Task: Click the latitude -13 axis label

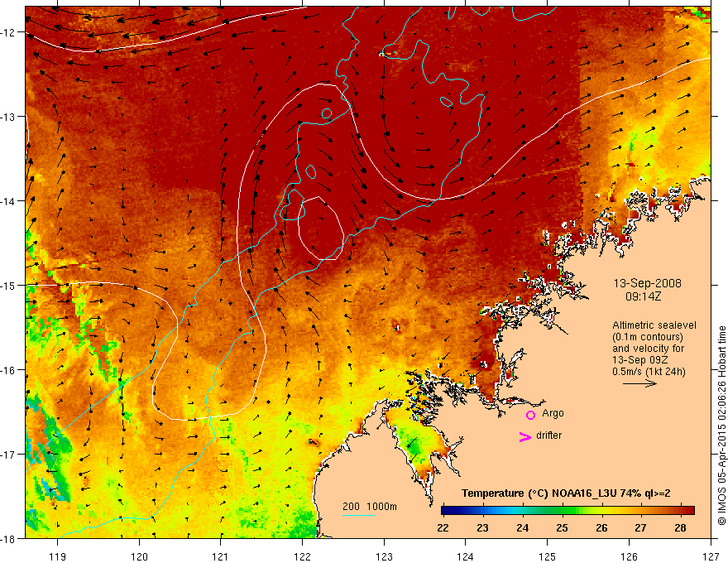Action: [8, 117]
